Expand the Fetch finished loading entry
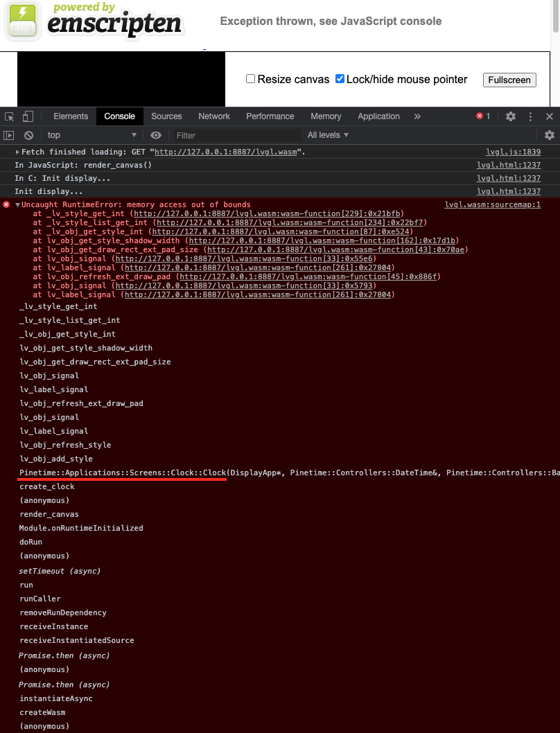The image size is (560, 733). click(17, 152)
